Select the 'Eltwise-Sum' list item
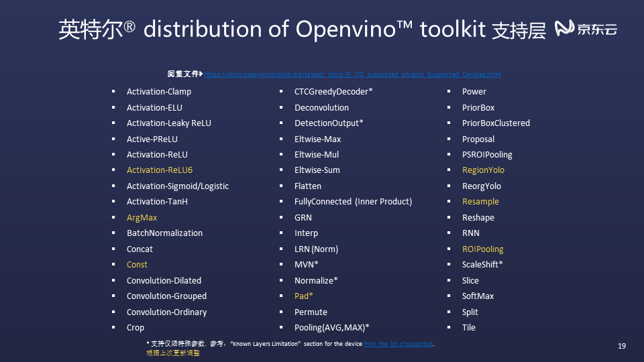 317,170
